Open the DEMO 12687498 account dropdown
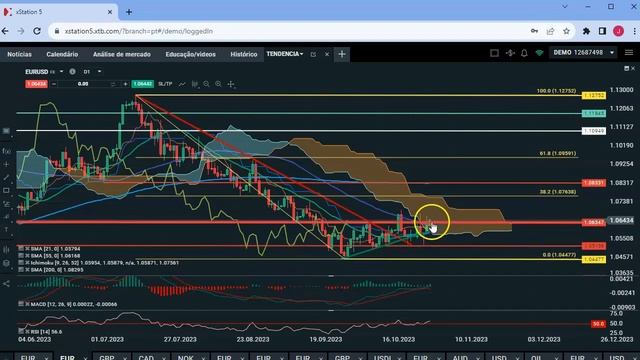Image resolution: width=640 pixels, height=360 pixels. click(584, 53)
